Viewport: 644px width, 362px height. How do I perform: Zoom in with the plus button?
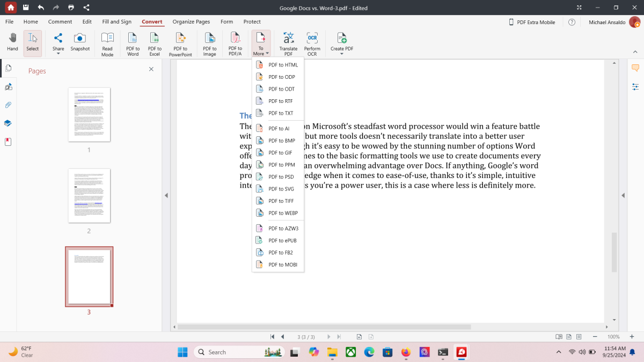click(x=632, y=337)
